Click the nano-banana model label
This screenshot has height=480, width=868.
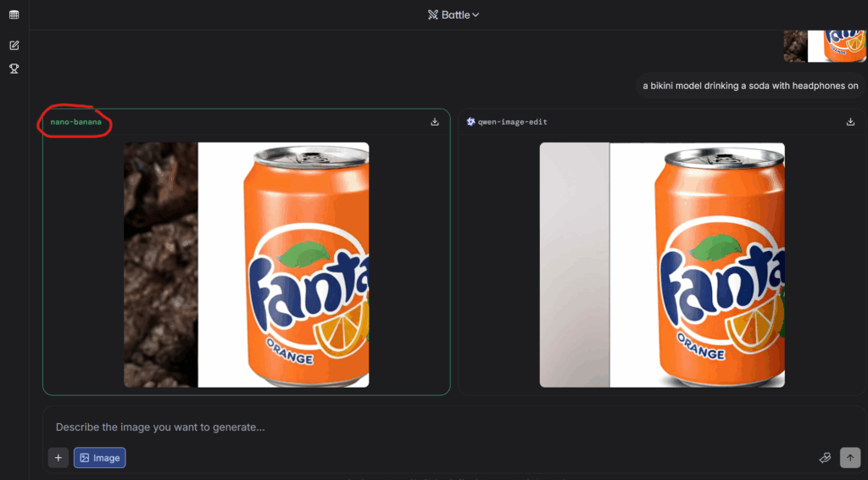[x=75, y=122]
